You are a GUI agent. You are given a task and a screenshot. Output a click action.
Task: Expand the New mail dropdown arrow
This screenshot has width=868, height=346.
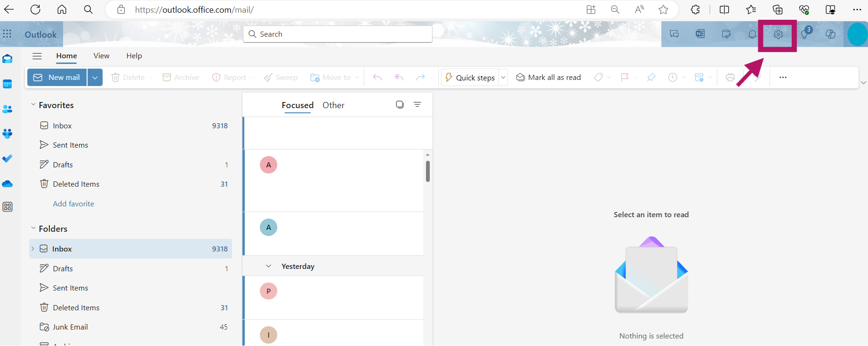pos(95,78)
